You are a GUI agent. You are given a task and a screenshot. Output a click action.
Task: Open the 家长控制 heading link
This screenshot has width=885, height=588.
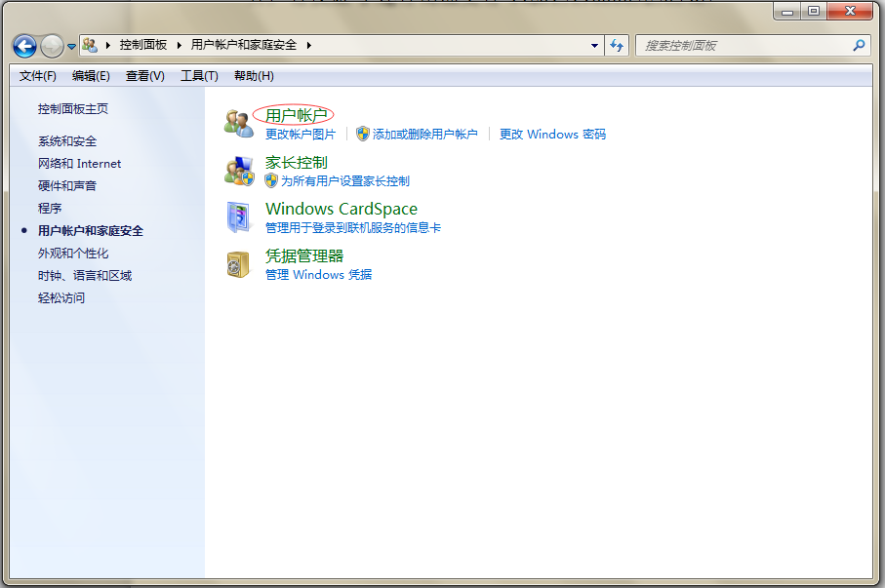coord(297,163)
